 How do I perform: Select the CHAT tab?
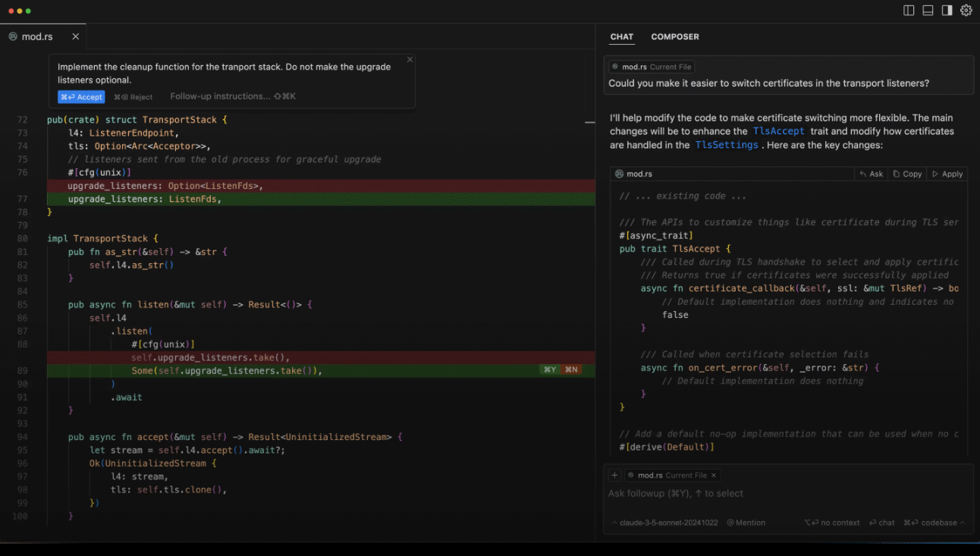coord(621,36)
